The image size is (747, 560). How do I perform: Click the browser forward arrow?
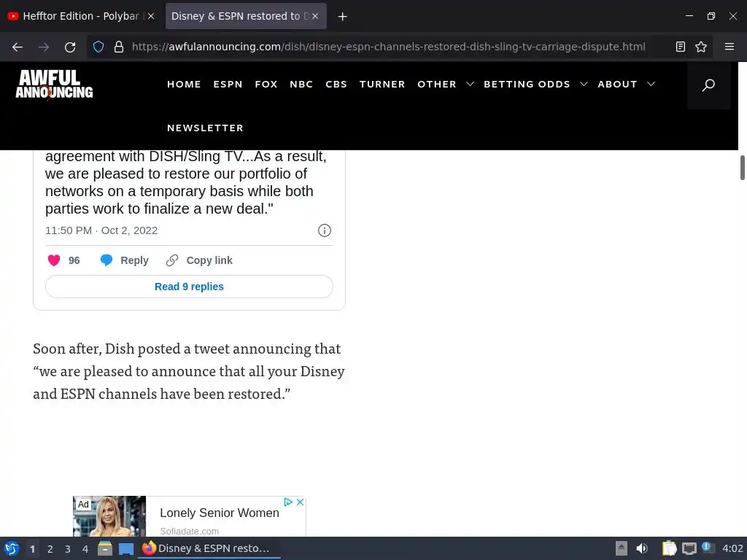coord(44,47)
